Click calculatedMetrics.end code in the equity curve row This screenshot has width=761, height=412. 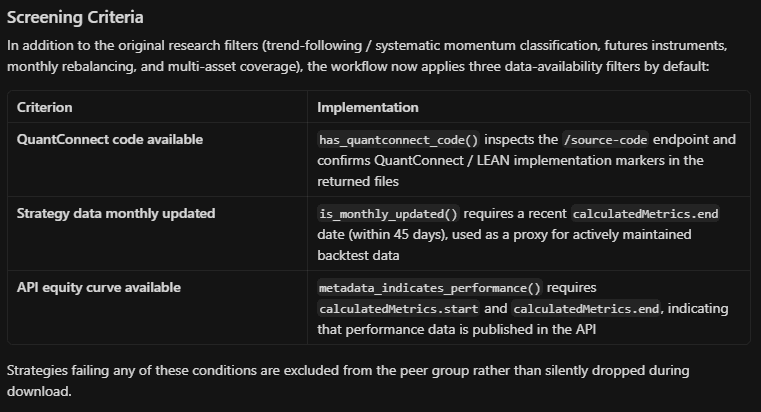coord(586,309)
